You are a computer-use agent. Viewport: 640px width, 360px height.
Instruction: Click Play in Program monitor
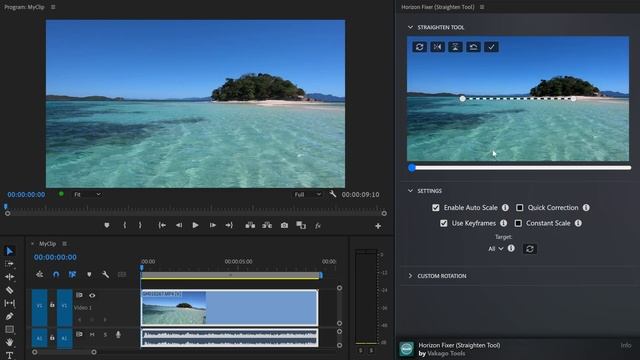(x=196, y=225)
